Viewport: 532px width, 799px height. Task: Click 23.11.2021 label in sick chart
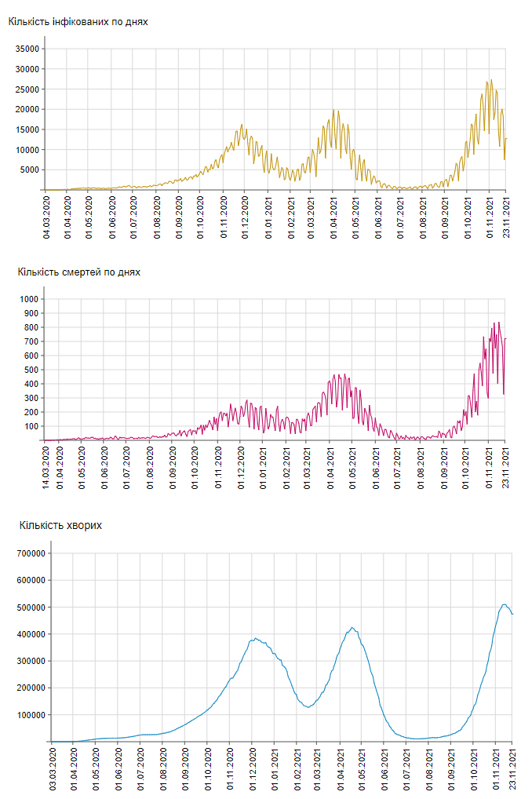pos(512,769)
